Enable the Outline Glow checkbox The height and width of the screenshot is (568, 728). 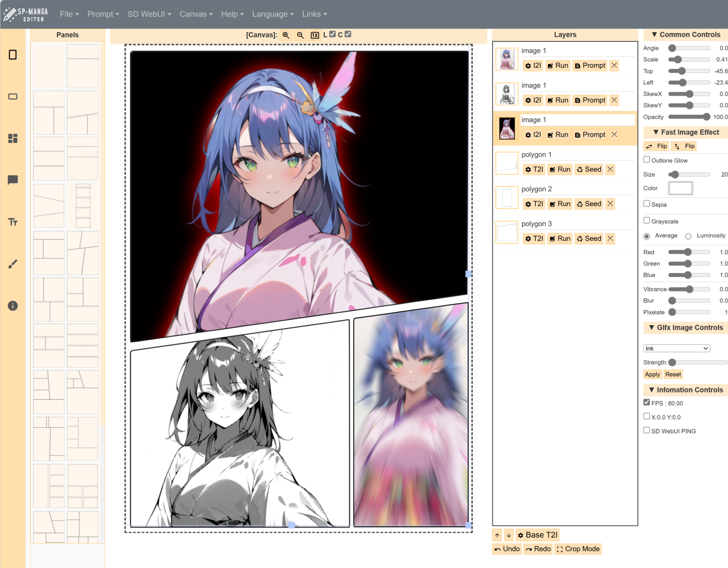647,159
